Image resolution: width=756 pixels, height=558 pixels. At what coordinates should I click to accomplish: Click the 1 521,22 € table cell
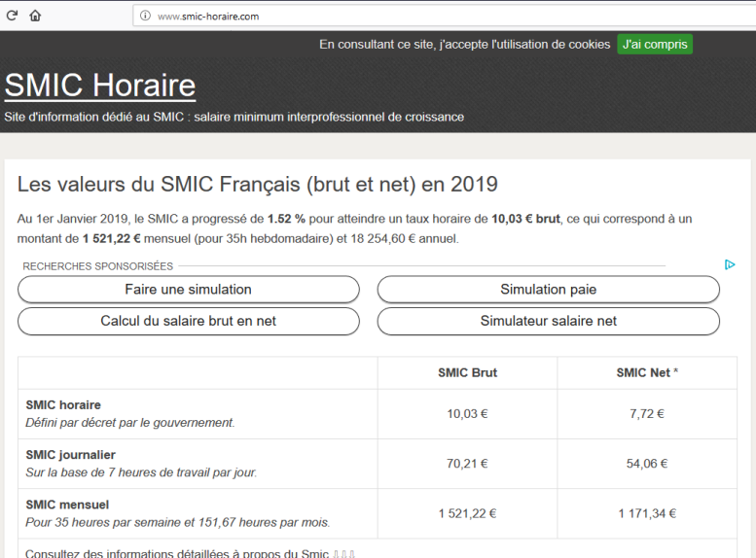(x=467, y=513)
